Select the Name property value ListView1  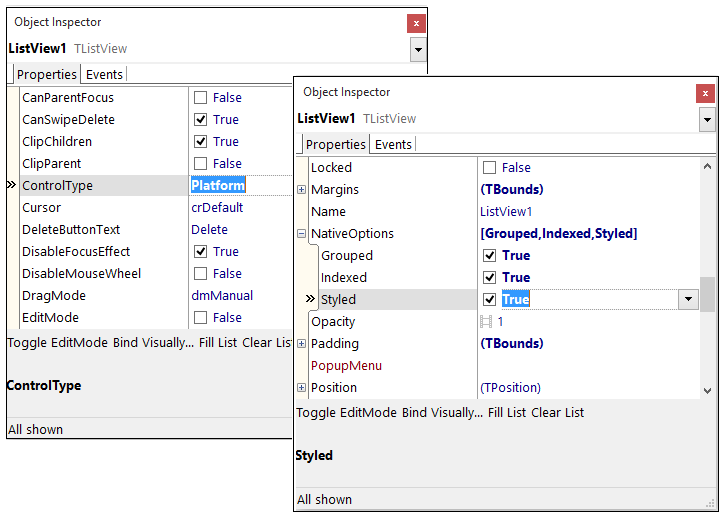(x=506, y=212)
